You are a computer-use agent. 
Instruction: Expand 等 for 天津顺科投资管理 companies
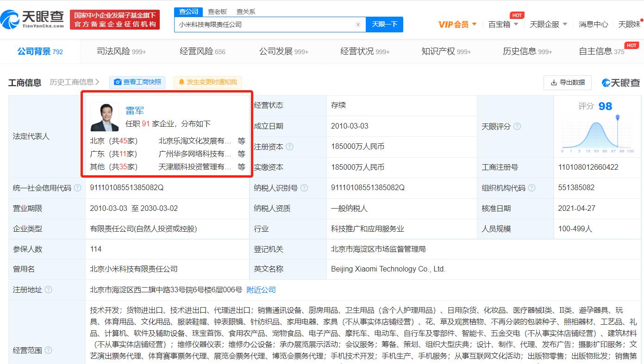tap(241, 167)
